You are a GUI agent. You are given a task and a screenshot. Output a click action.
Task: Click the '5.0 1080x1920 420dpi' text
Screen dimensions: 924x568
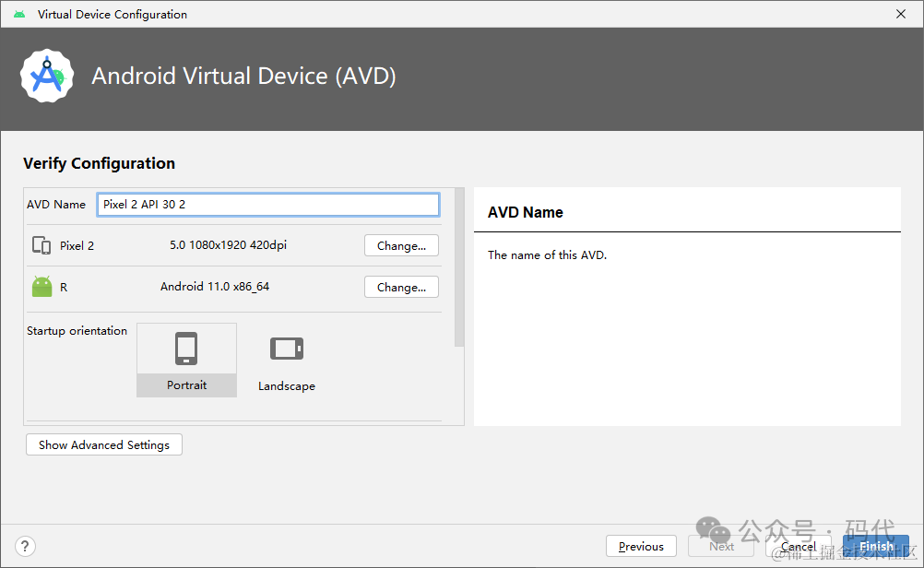pyautogui.click(x=228, y=245)
